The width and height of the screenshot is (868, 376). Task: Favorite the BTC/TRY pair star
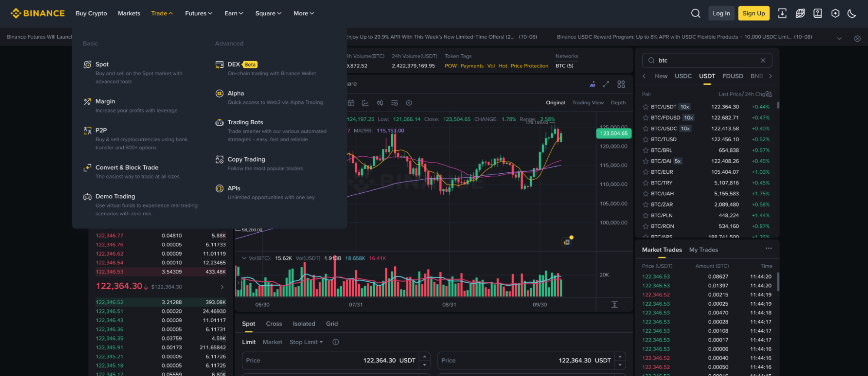[x=646, y=183]
